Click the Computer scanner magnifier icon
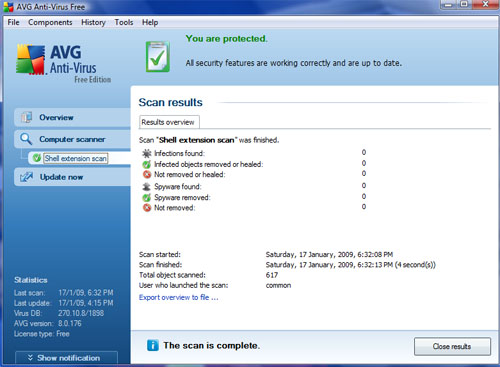 tap(26, 139)
